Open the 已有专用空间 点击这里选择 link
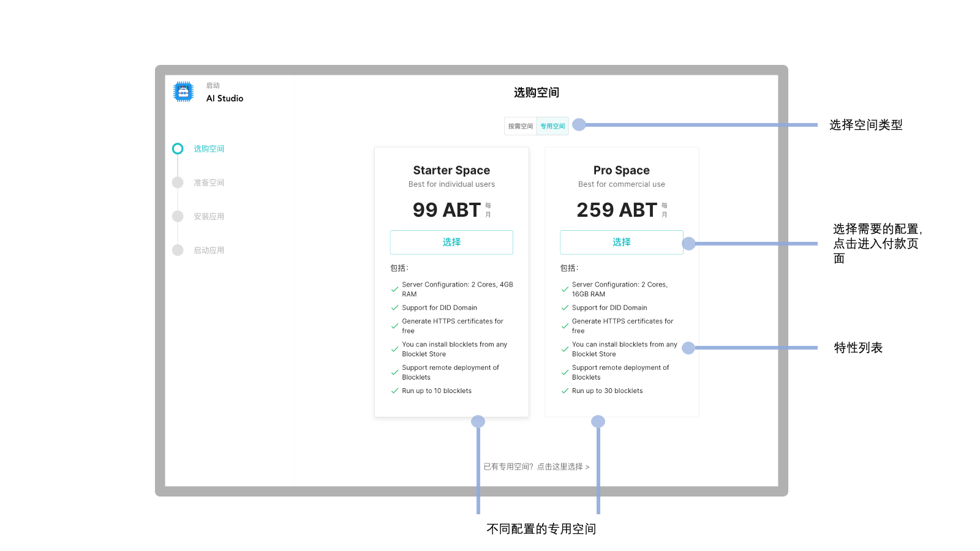Image resolution: width=980 pixels, height=551 pixels. [536, 467]
